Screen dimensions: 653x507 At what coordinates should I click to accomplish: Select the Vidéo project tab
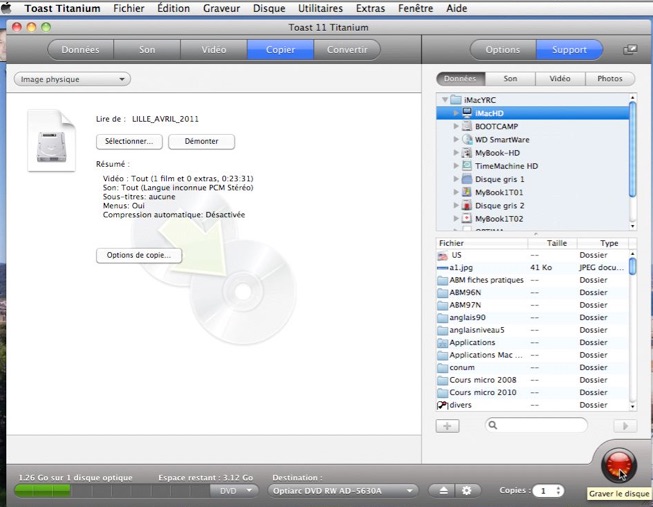214,50
